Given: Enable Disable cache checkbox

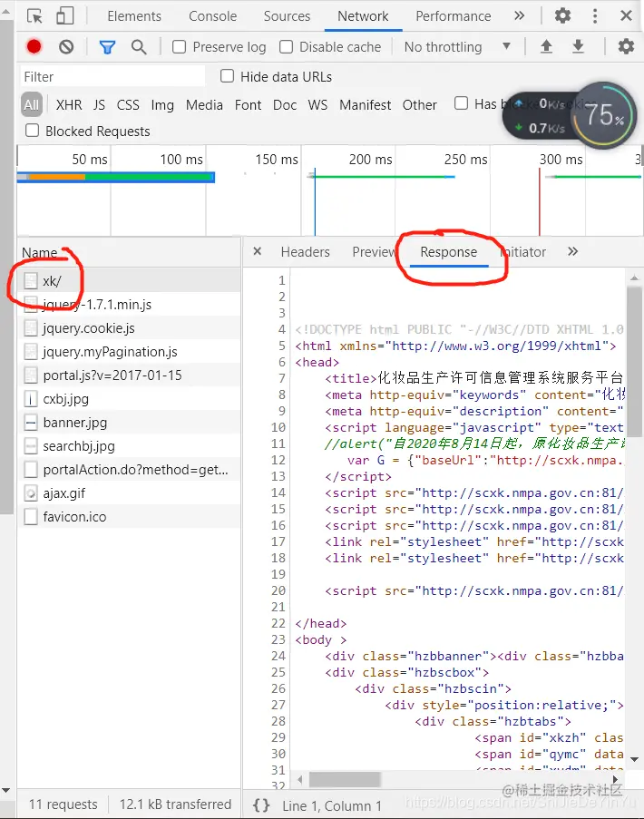Looking at the screenshot, I should pyautogui.click(x=286, y=47).
